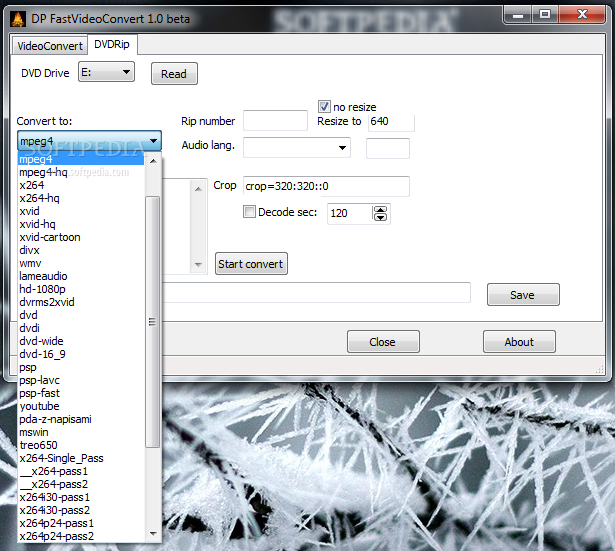The height and width of the screenshot is (551, 615).
Task: Click the Resize to field showing 640
Action: pos(391,121)
